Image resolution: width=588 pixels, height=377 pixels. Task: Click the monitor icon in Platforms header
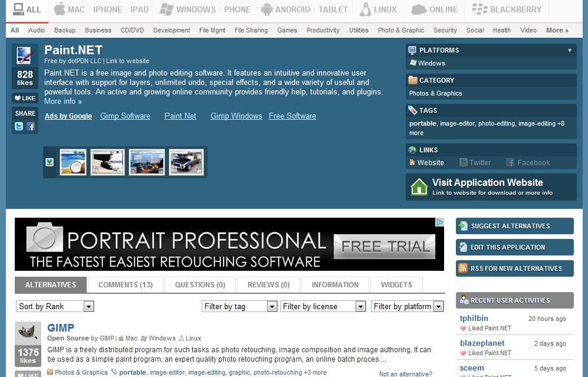point(412,50)
